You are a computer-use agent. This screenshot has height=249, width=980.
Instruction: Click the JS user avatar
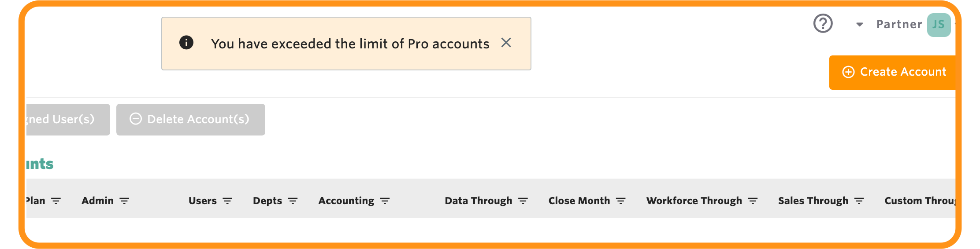pos(939,25)
